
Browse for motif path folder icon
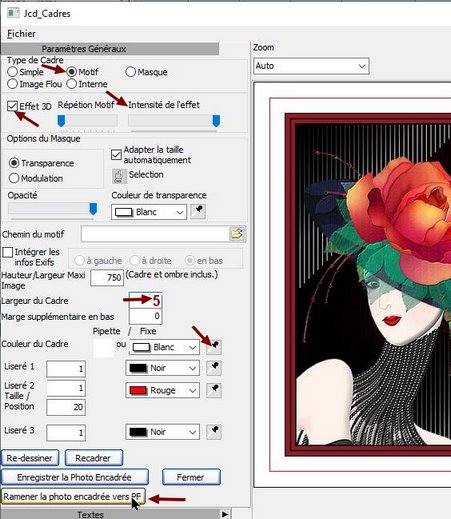237,234
